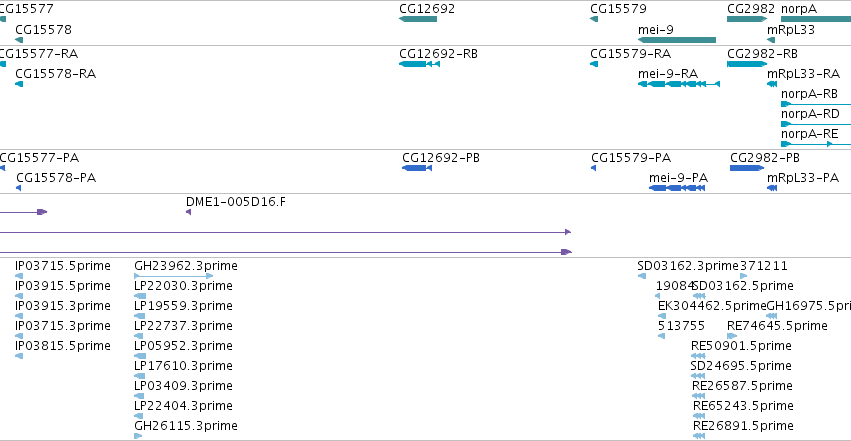
Task: Select the mei-9 gene label
Action: coord(656,29)
